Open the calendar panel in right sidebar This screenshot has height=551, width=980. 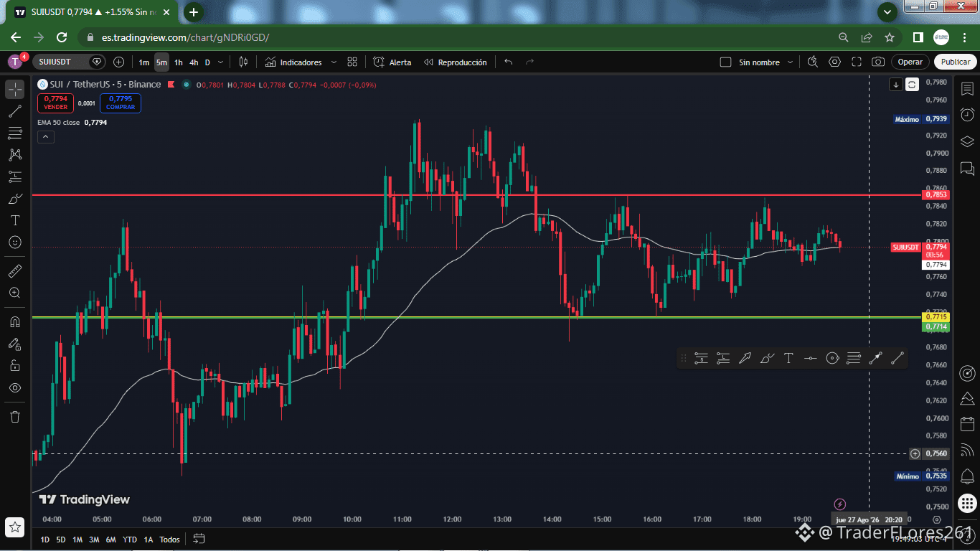[967, 423]
